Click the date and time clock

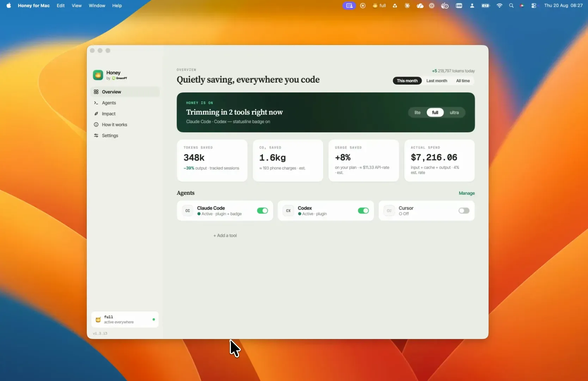click(x=563, y=6)
